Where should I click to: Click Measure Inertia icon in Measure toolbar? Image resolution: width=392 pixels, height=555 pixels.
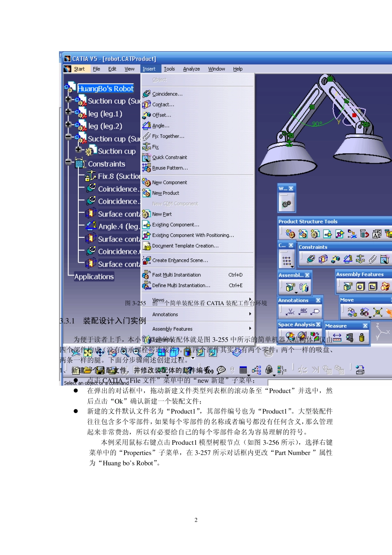click(361, 338)
